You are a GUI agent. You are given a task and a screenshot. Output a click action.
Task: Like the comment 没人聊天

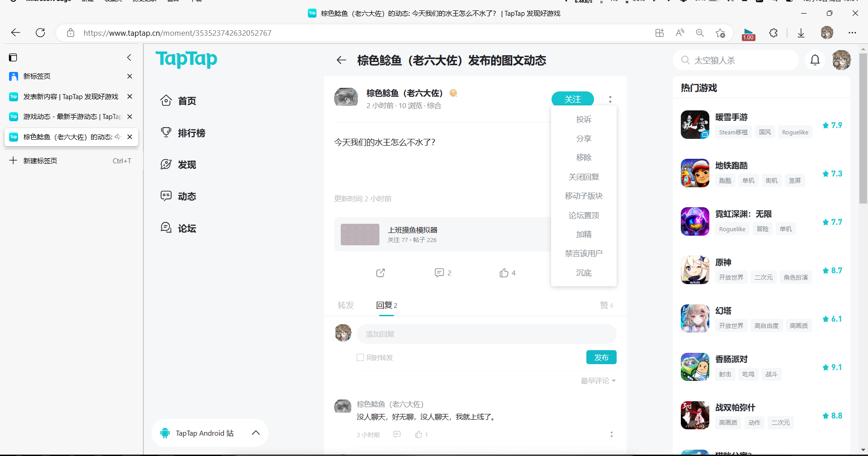(x=419, y=434)
